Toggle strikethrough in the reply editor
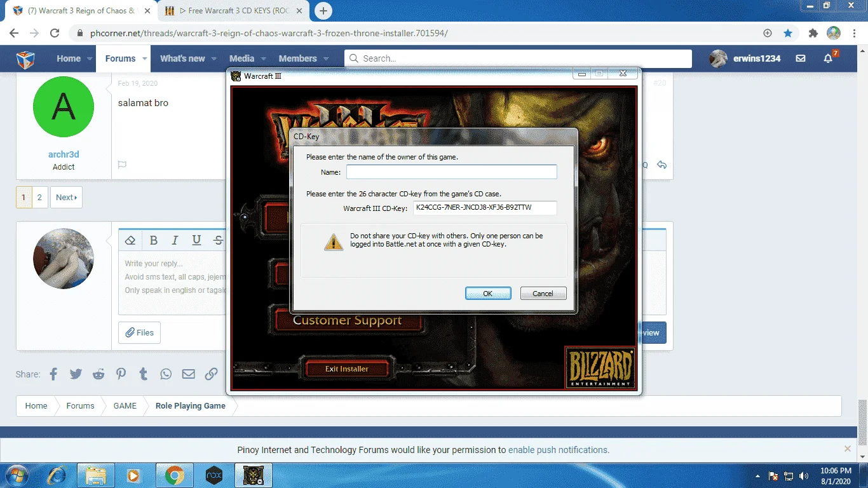This screenshot has height=488, width=868. (x=219, y=240)
